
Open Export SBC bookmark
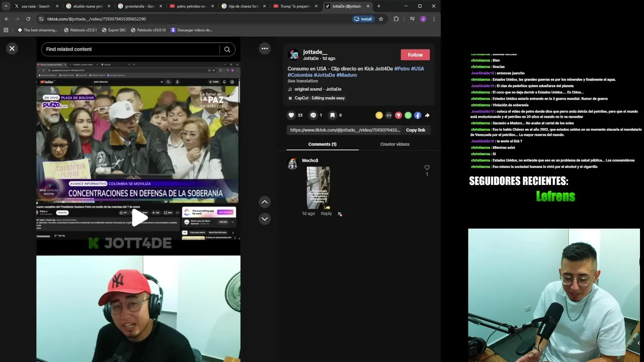pos(114,30)
